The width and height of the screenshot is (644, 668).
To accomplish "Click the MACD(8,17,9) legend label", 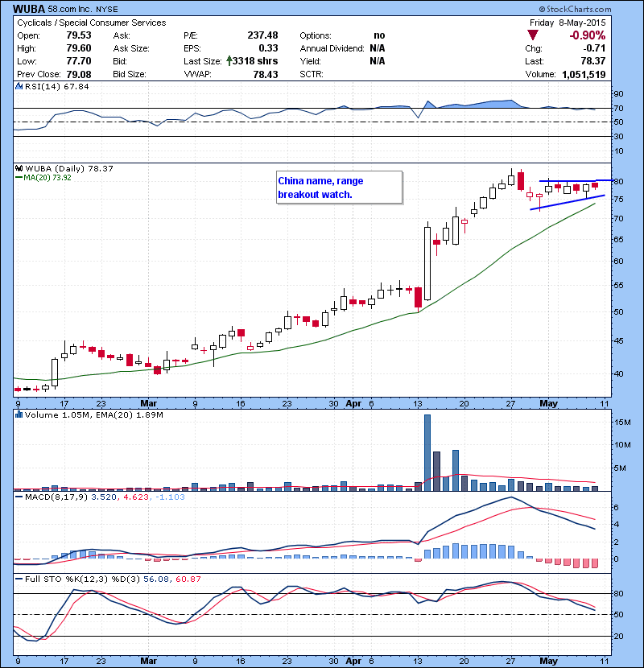I will tap(57, 497).
